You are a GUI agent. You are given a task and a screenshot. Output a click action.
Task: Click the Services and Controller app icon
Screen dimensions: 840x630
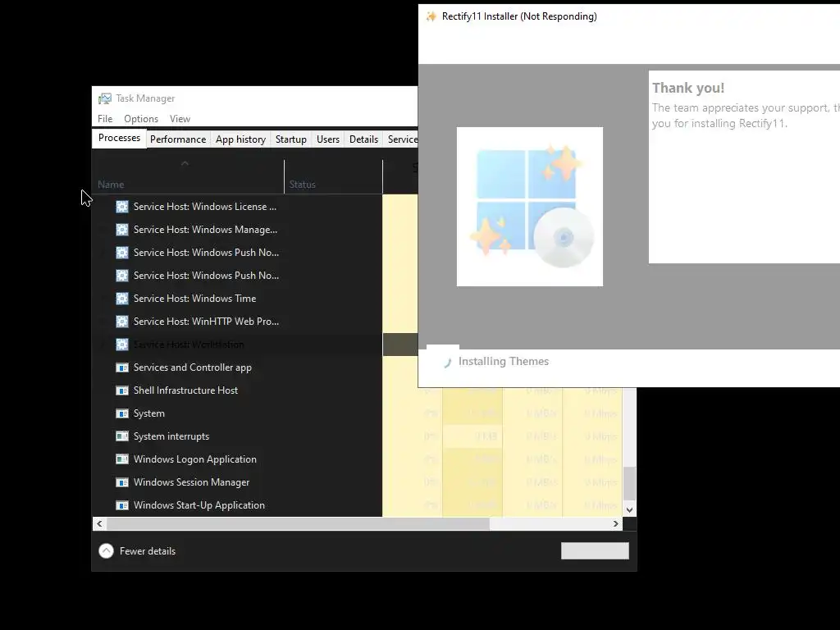122,367
